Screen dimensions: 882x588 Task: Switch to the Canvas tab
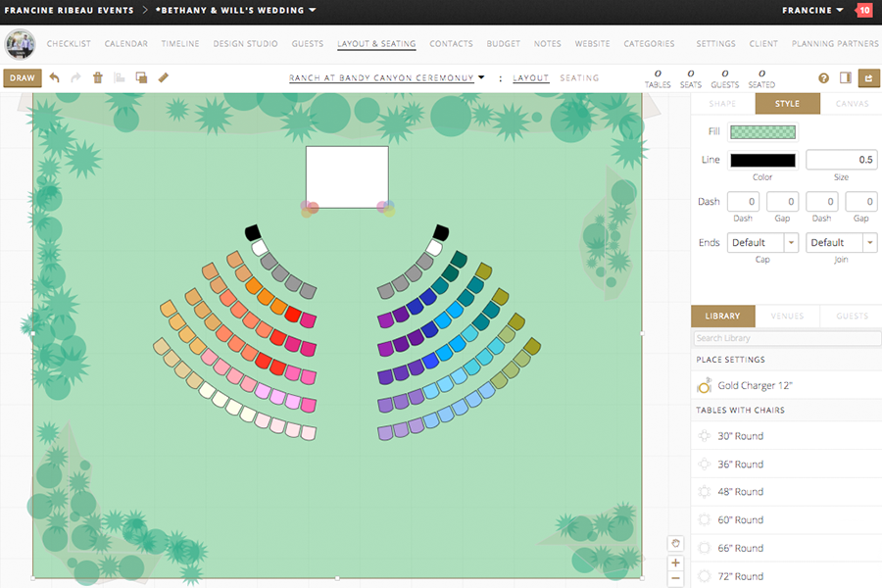click(852, 103)
